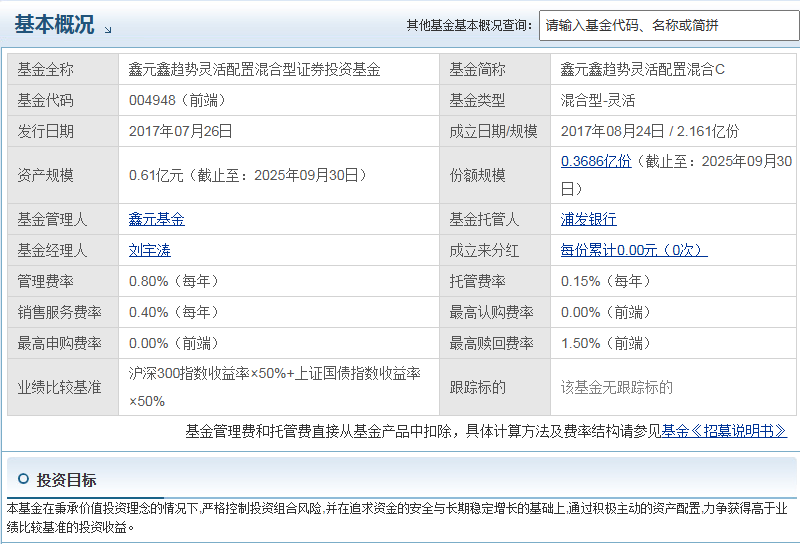Click the sales service fee value 0.40%（每年）

click(174, 313)
